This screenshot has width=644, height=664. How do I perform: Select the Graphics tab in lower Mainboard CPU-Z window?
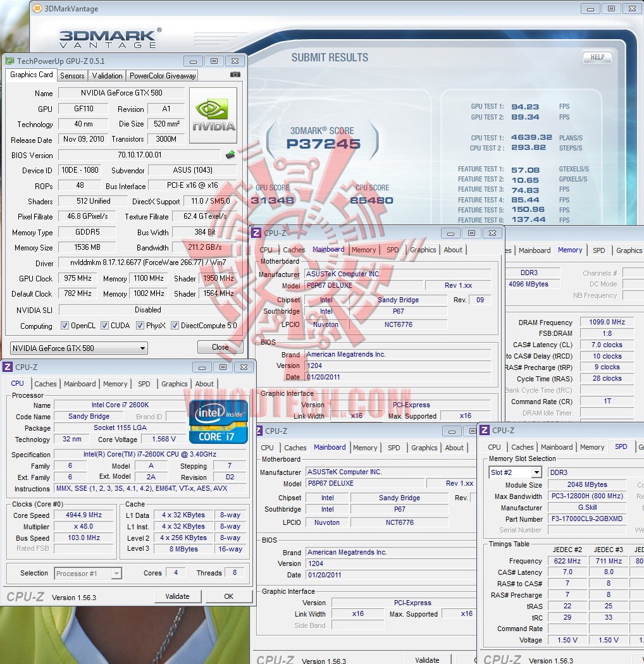pos(424,448)
